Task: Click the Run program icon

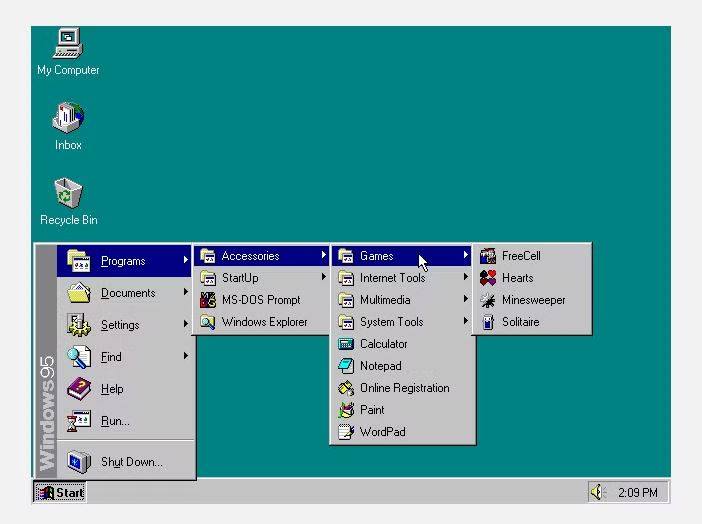Action: 79,421
